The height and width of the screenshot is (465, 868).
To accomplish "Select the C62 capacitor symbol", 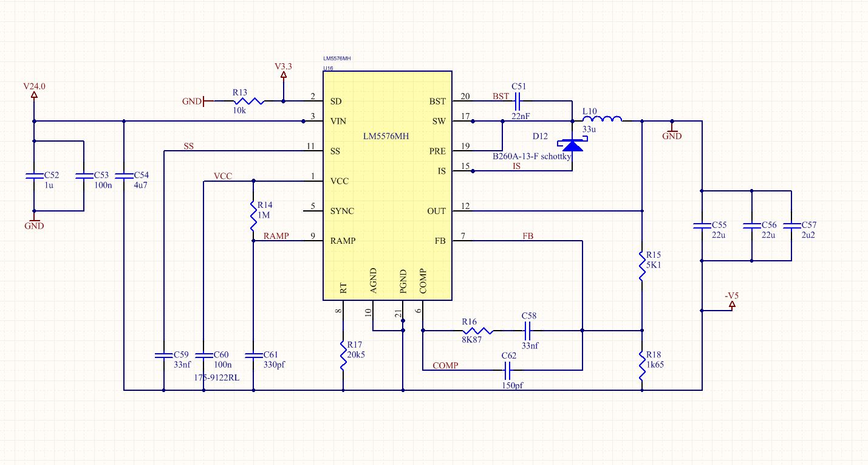I will (x=507, y=369).
